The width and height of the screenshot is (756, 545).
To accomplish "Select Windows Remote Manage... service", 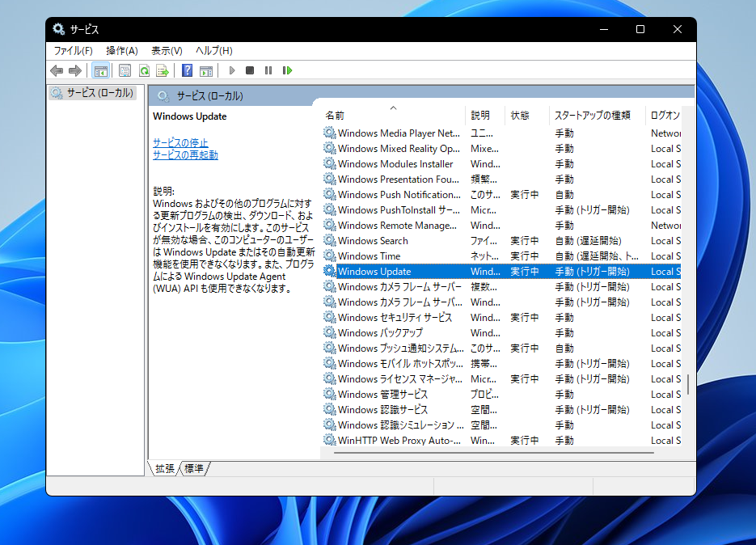I will [501, 226].
